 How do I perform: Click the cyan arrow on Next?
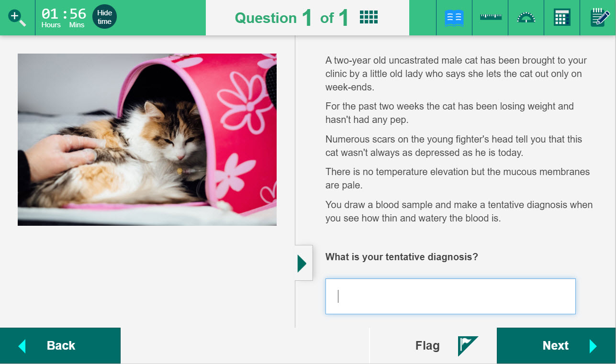tap(593, 346)
